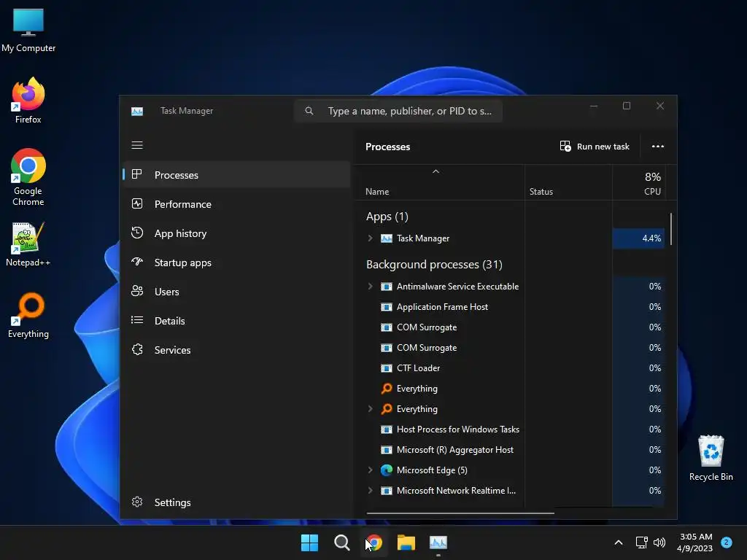Click the process search input field
This screenshot has height=560, width=747.
click(398, 111)
